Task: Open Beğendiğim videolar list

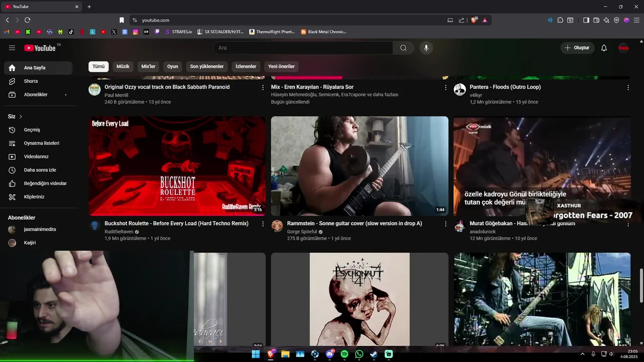Action: coord(38,184)
